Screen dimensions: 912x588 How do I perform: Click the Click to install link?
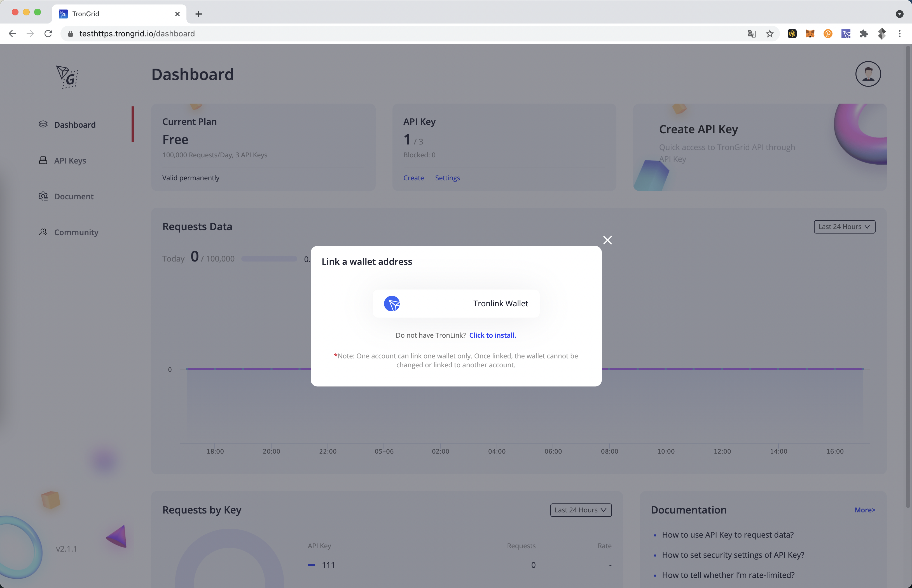(x=492, y=335)
